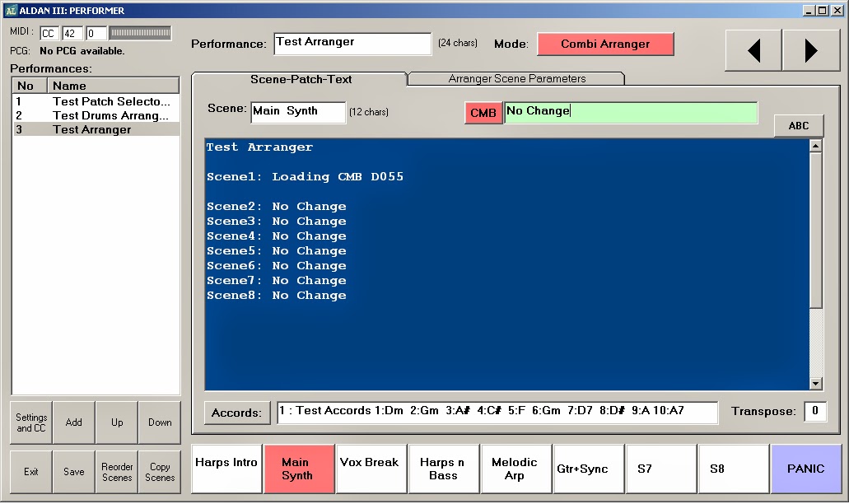Screen dimensions: 849x504
Task: Select Main Synth scene button
Action: pos(300,469)
